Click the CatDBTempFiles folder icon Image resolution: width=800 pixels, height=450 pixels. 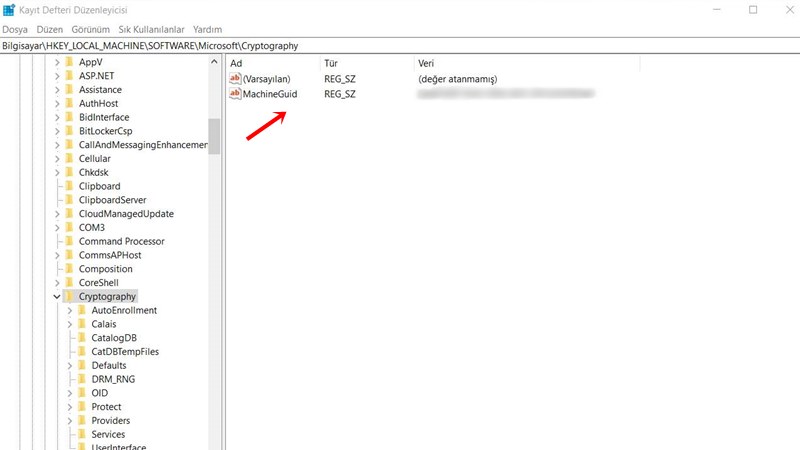82,351
